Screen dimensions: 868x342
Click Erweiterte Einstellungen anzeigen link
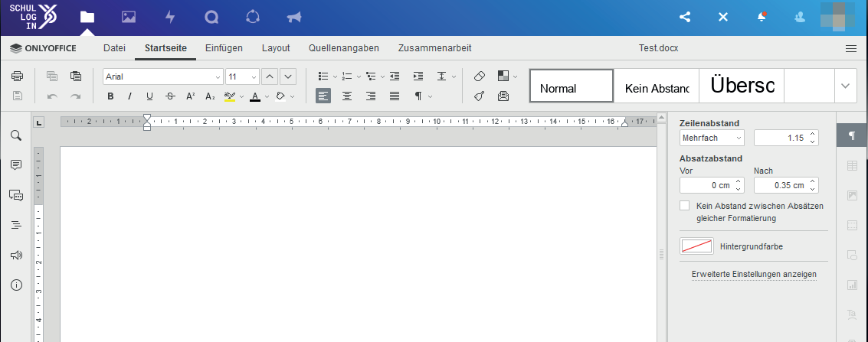(x=754, y=274)
